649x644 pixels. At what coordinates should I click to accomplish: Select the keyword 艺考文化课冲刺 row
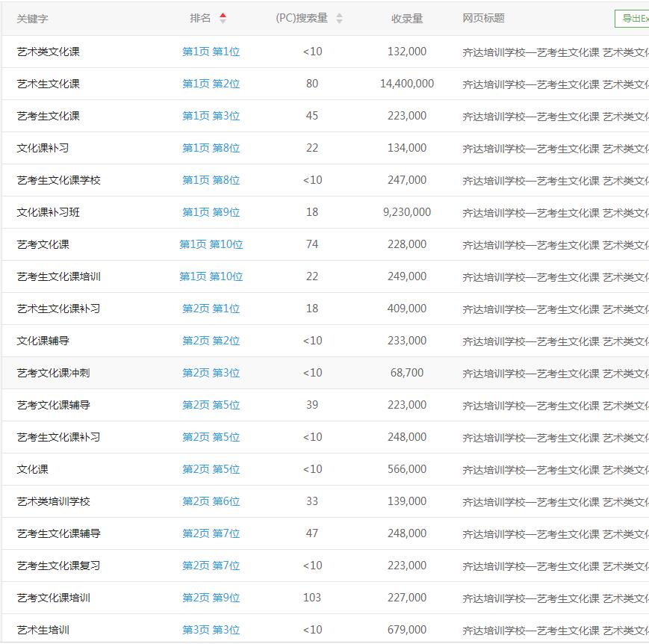[x=54, y=373]
